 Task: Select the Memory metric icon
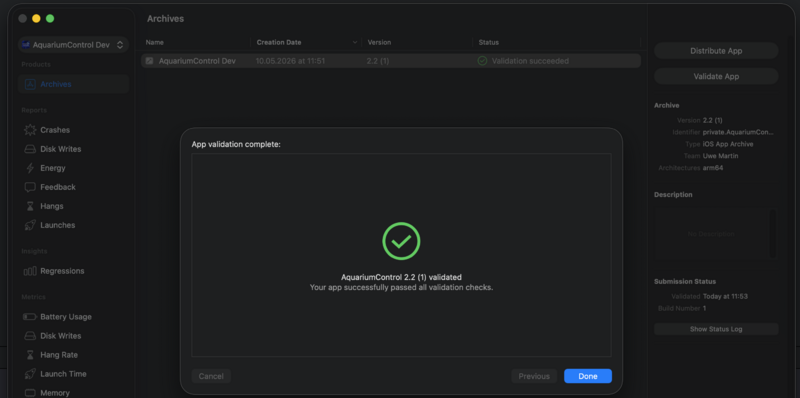pyautogui.click(x=30, y=393)
